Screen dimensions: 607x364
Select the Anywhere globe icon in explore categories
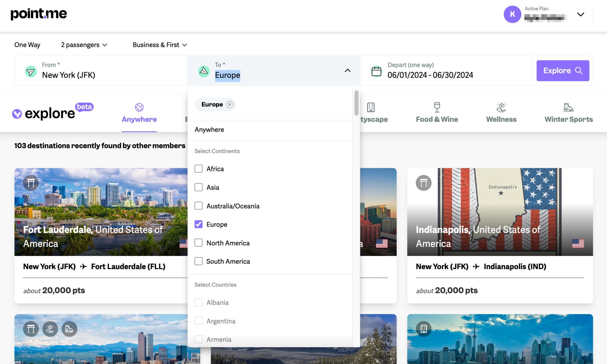coord(139,107)
